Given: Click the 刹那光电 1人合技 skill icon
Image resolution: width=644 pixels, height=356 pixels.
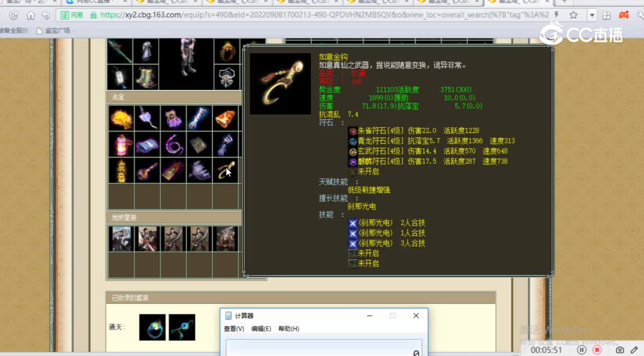Looking at the screenshot, I should [x=353, y=233].
